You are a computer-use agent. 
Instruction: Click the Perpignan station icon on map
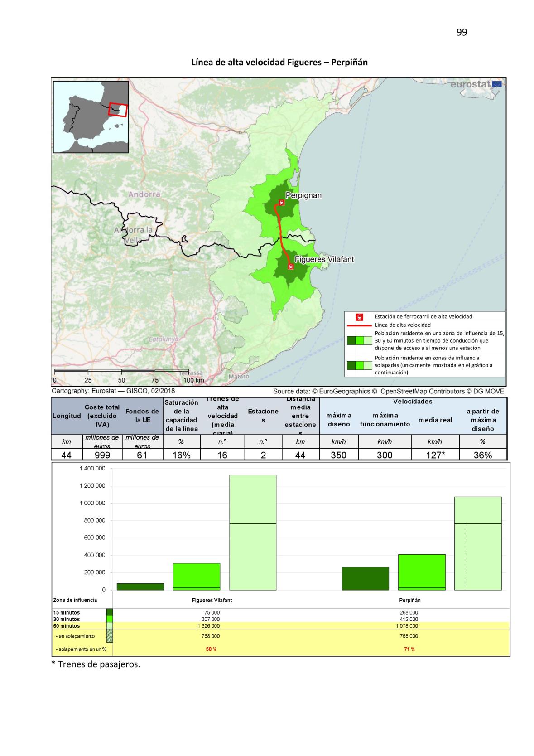[281, 203]
